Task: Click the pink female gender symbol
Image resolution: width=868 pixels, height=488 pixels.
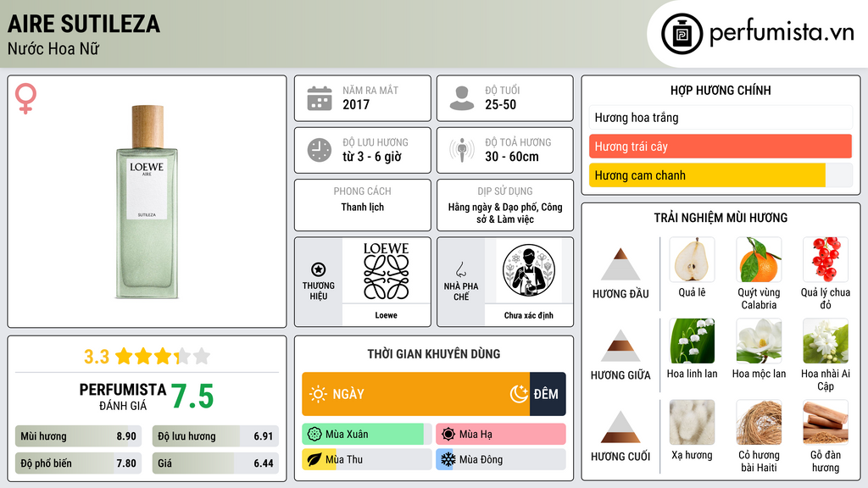Action: [x=25, y=98]
